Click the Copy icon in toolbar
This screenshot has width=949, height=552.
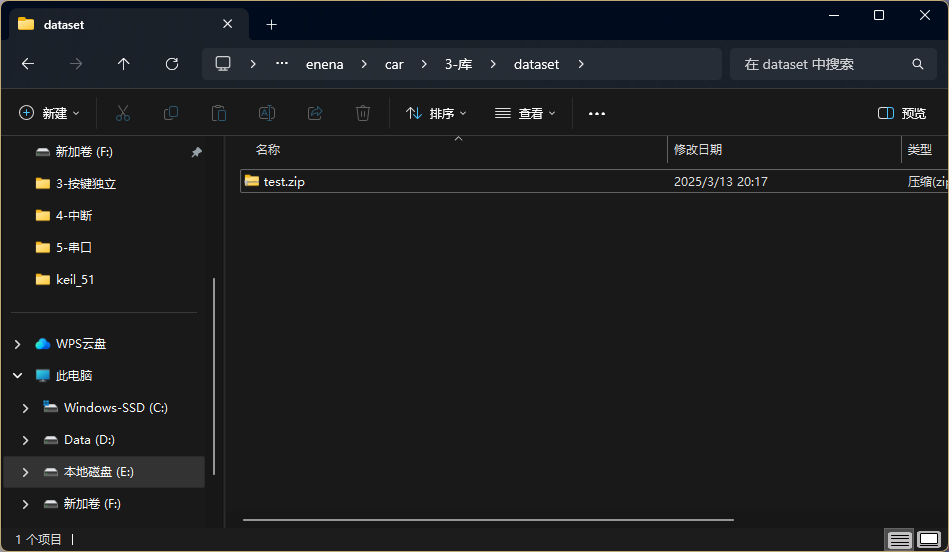[x=171, y=113]
